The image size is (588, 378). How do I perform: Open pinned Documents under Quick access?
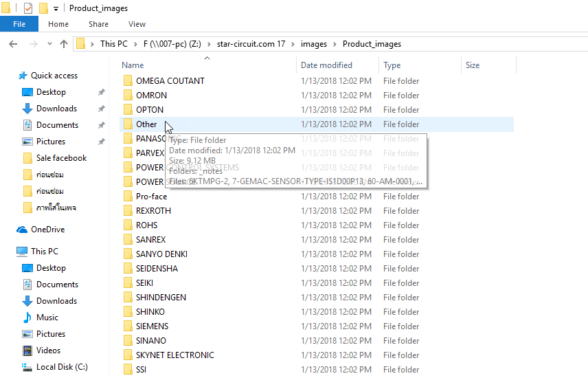coord(50,125)
